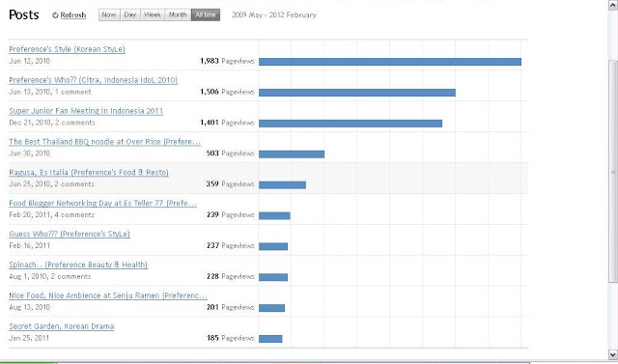The height and width of the screenshot is (364, 618).
Task: Open Secret Garden, Korean Drama post
Action: point(62,326)
